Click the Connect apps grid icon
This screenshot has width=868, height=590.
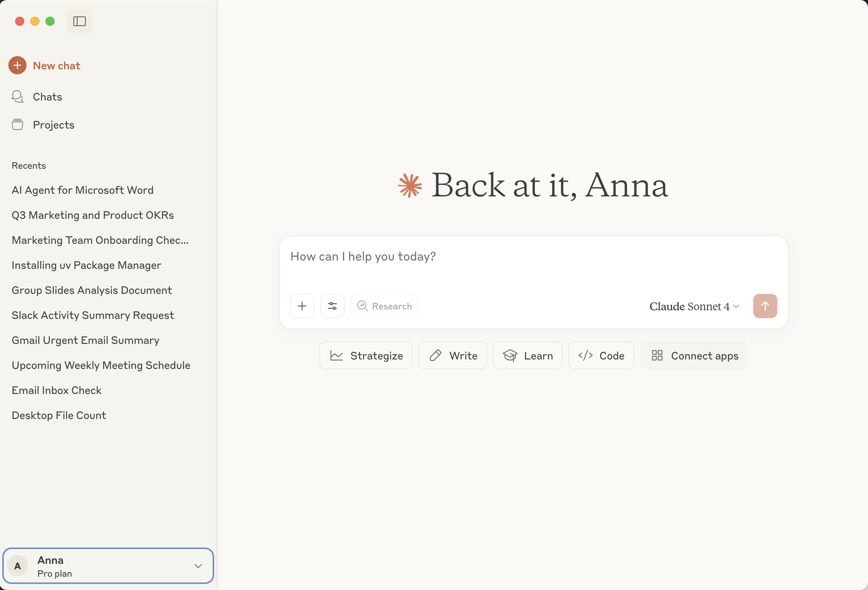(x=657, y=355)
